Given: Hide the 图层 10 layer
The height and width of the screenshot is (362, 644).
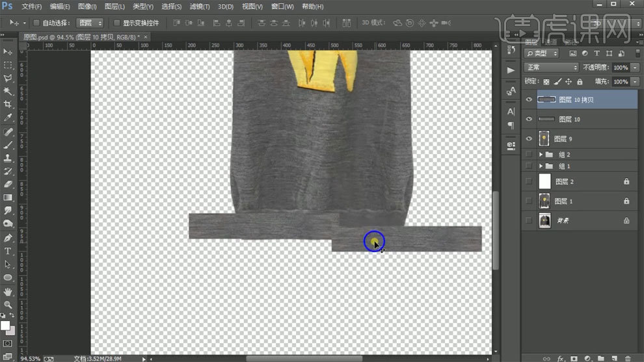Looking at the screenshot, I should tap(529, 119).
